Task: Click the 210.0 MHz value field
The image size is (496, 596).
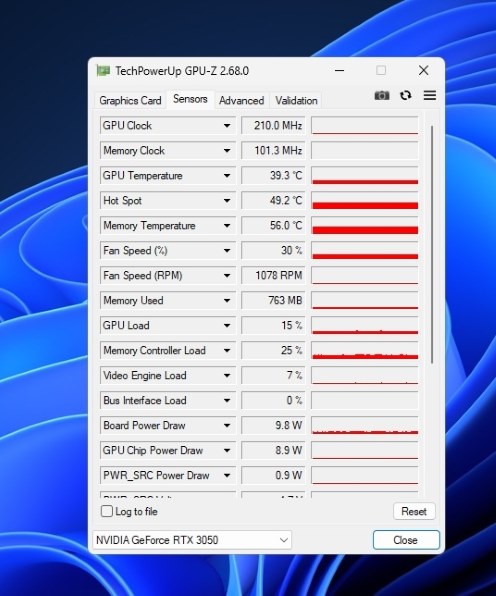Action: click(x=273, y=125)
